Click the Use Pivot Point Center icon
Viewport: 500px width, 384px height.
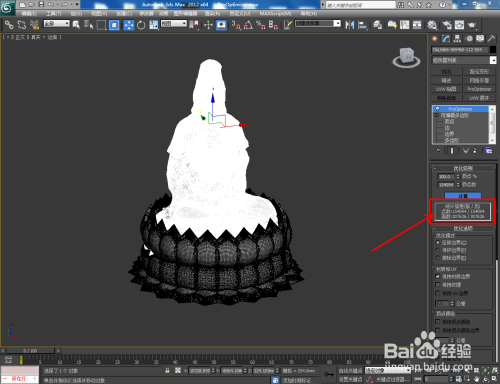pos(194,25)
